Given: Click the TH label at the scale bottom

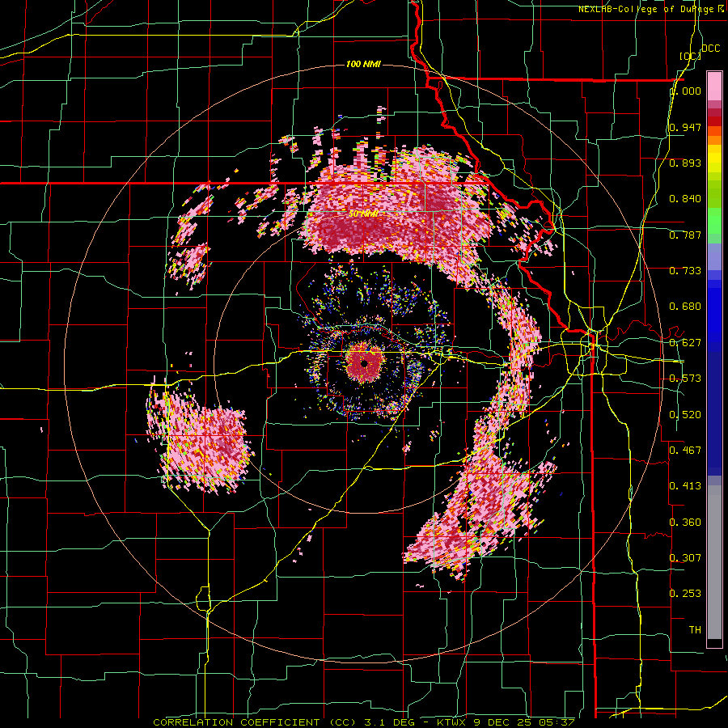Looking at the screenshot, I should (695, 630).
